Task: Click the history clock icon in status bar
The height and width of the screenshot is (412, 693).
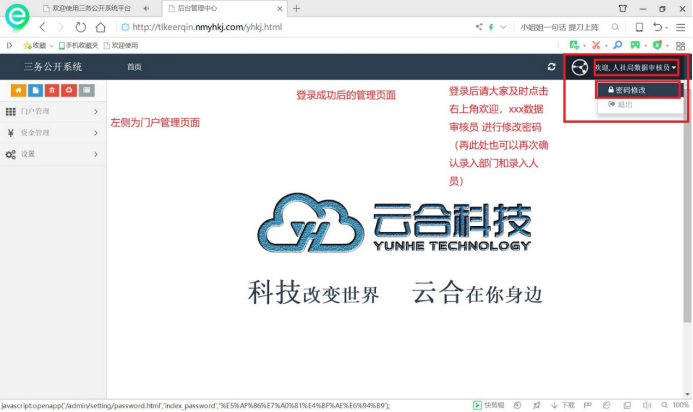Action: [x=518, y=405]
